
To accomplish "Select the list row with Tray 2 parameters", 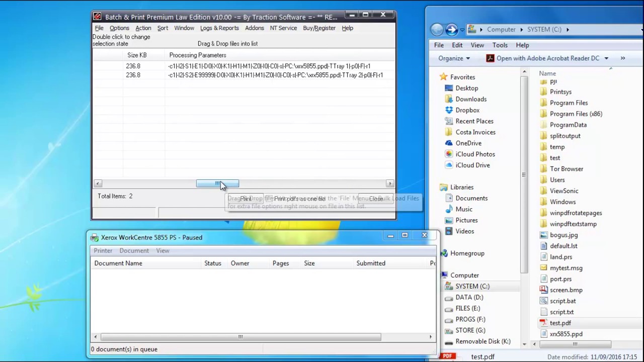I will click(244, 75).
